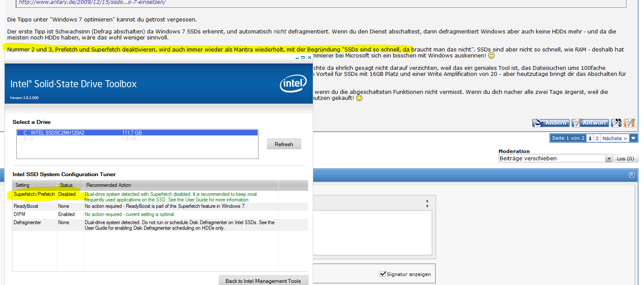Click the Seite 1 von 2 label
Screen dimensions: 644x285
click(568, 138)
